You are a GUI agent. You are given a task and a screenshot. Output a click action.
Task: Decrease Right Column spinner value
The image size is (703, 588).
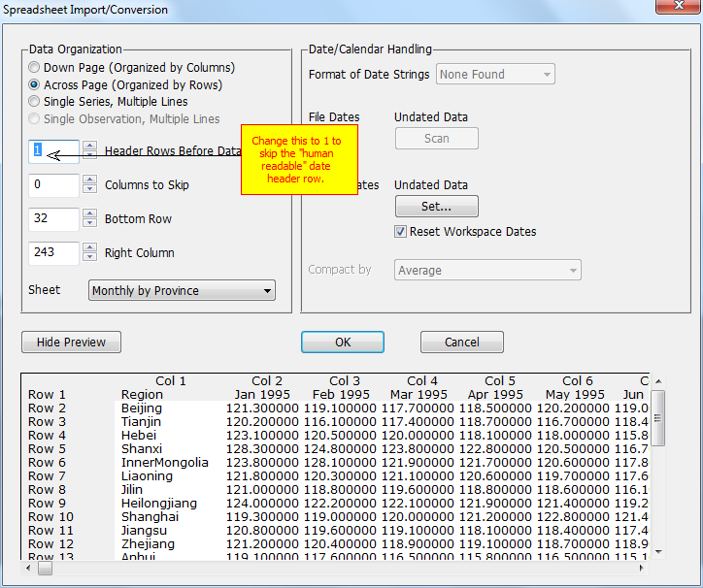coord(89,257)
